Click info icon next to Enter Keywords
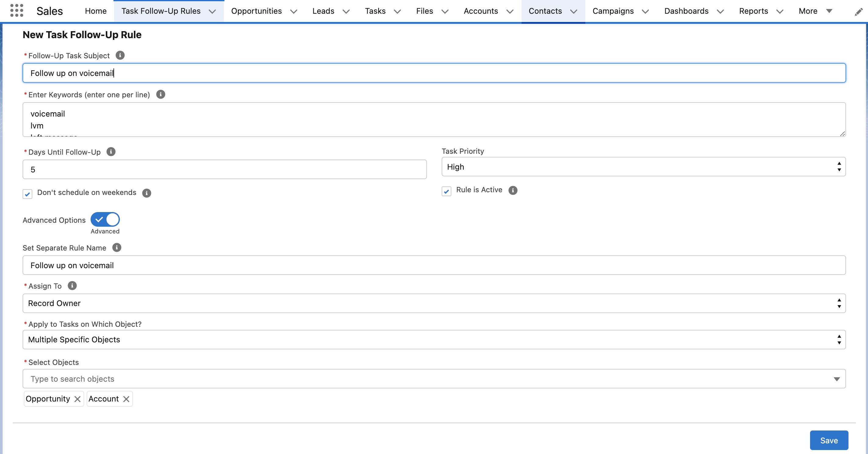Screen dimensions: 868x454 pyautogui.click(x=160, y=94)
